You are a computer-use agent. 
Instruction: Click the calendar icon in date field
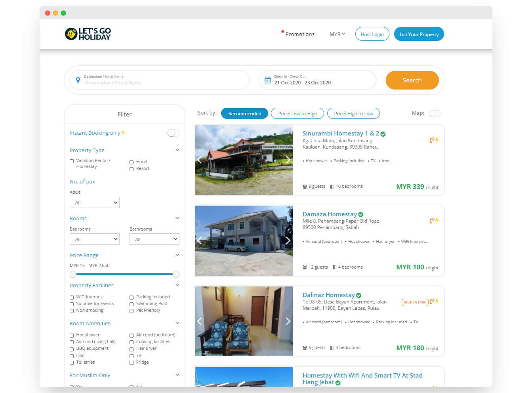268,80
